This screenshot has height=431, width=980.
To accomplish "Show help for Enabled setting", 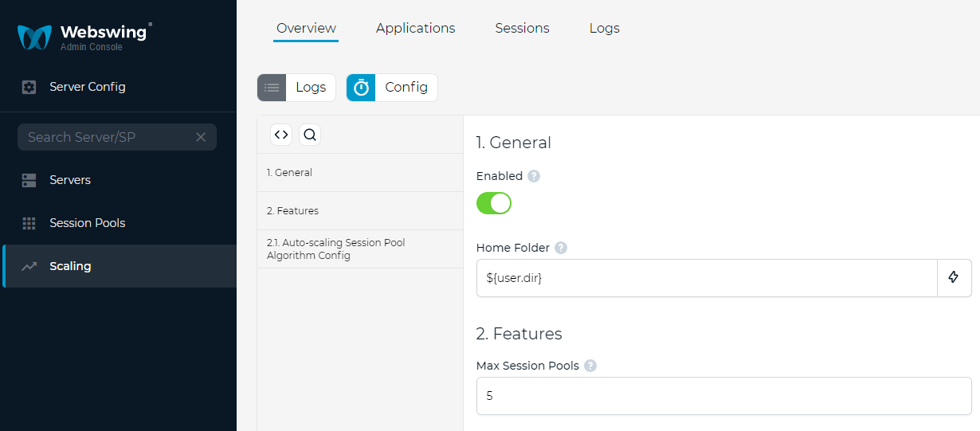I will pos(534,176).
